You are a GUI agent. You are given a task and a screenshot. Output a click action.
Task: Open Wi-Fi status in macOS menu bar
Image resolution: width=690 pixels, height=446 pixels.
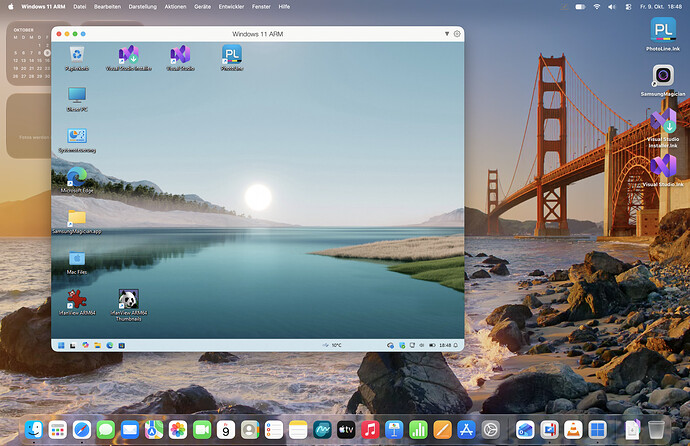pos(597,7)
